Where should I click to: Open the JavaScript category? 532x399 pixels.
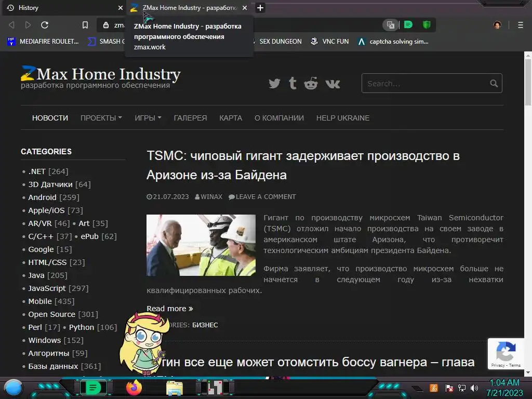pos(47,288)
